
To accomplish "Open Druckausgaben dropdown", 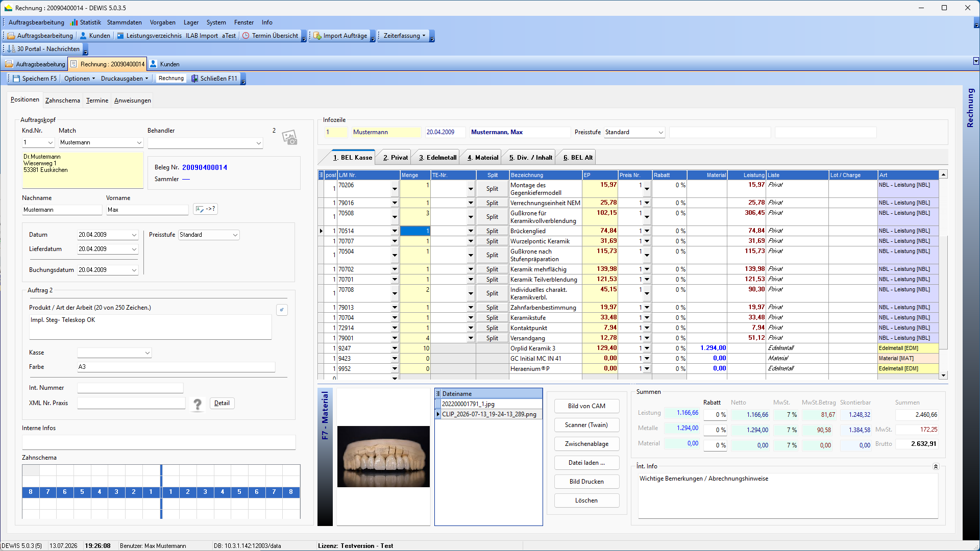I will [125, 79].
